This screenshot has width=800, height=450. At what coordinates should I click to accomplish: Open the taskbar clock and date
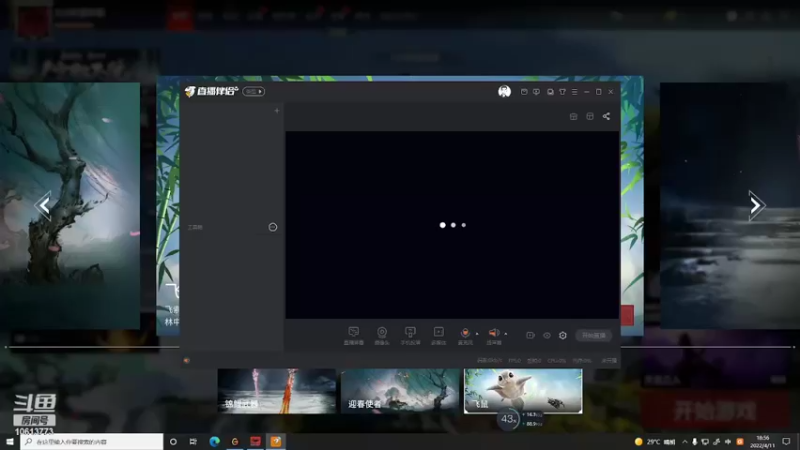[763, 442]
